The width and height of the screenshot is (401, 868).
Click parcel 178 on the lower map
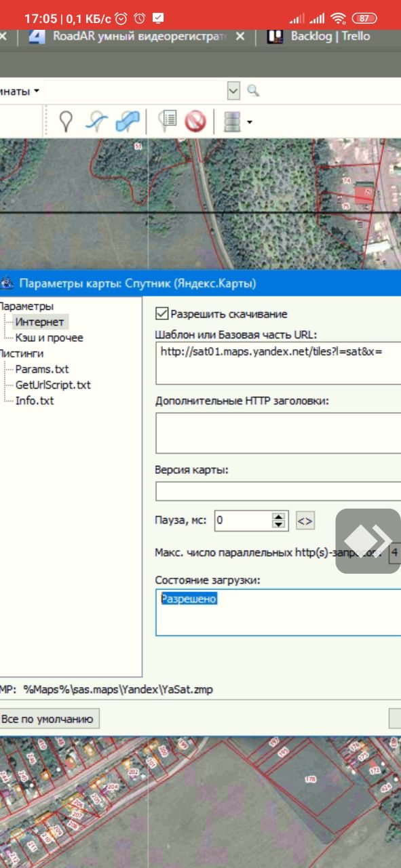point(311,780)
